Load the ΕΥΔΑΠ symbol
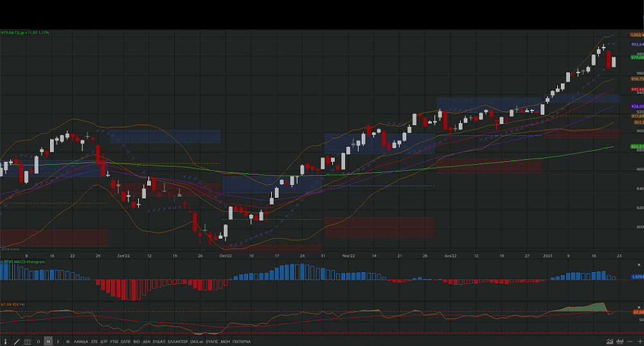644x346 pixels. click(x=159, y=342)
